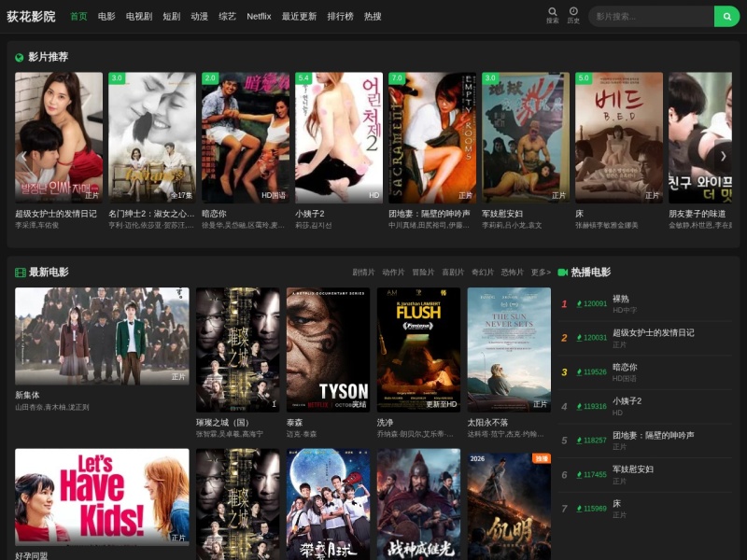Click the 影片推荐 section heading
747x560 pixels.
click(x=49, y=57)
